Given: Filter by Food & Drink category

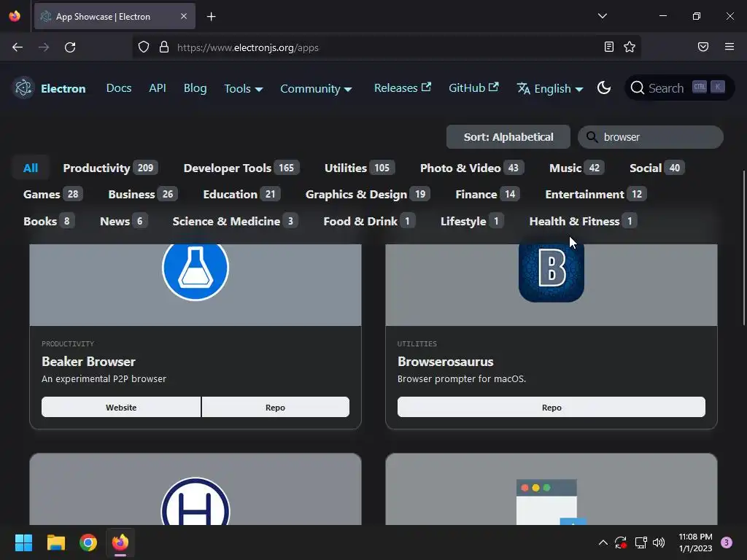Looking at the screenshot, I should click(369, 221).
